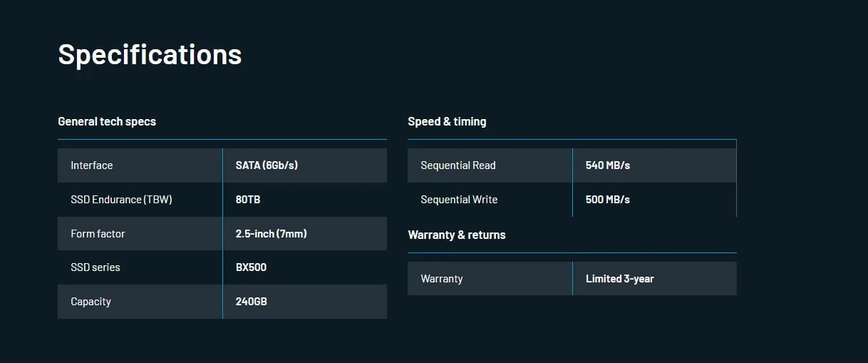
Task: Select the 2.5-inch (7mm) value
Action: coord(272,234)
